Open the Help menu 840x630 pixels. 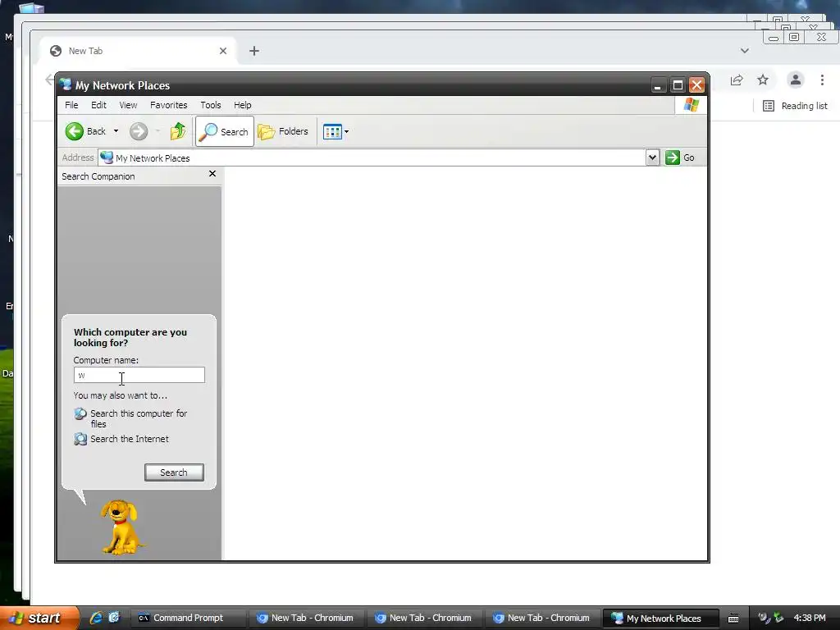242,105
